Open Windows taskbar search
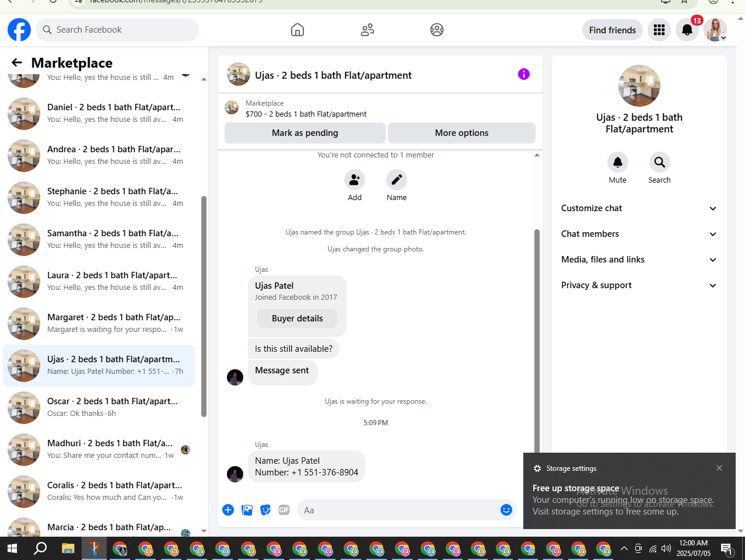 (40, 548)
